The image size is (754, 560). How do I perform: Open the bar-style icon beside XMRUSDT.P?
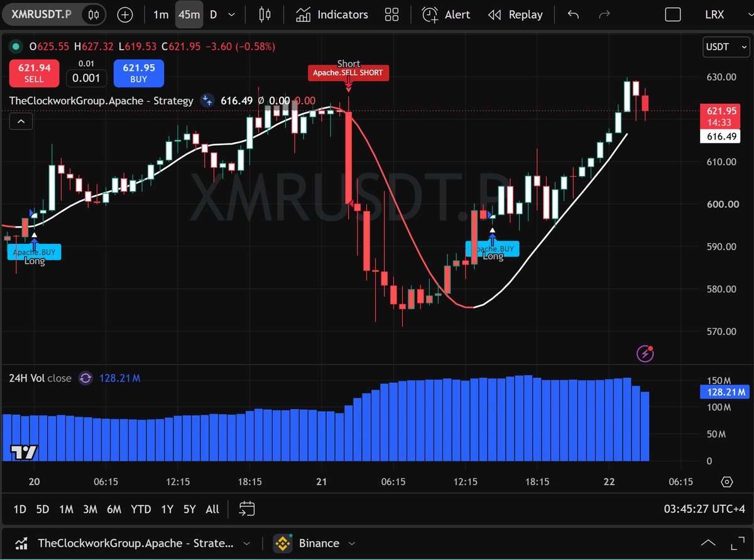tap(94, 14)
